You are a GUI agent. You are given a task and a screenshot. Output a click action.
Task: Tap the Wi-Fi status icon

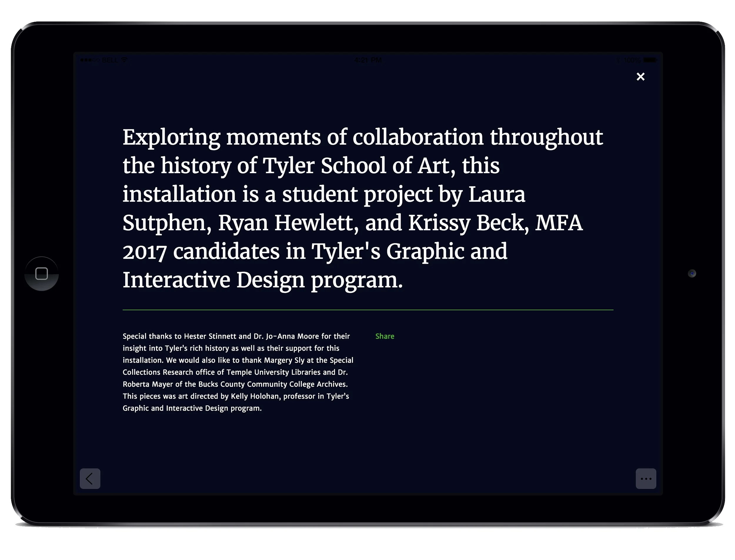124,60
